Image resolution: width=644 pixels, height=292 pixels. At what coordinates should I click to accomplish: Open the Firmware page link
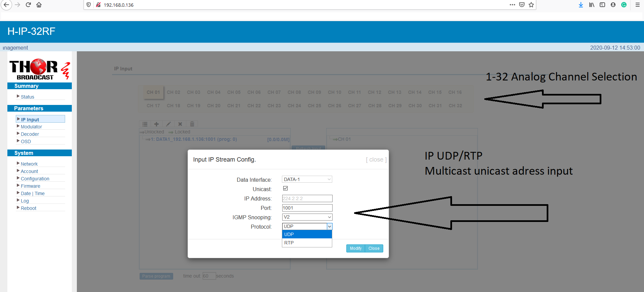click(31, 186)
